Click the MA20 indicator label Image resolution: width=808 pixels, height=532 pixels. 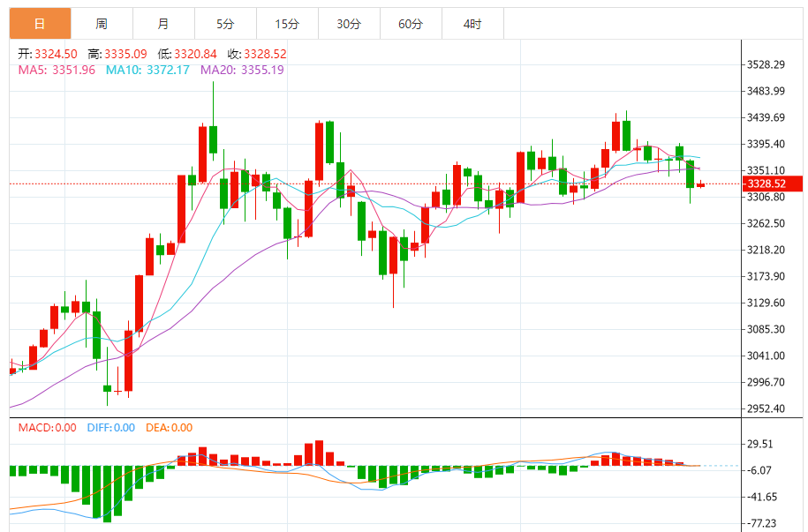tap(242, 70)
